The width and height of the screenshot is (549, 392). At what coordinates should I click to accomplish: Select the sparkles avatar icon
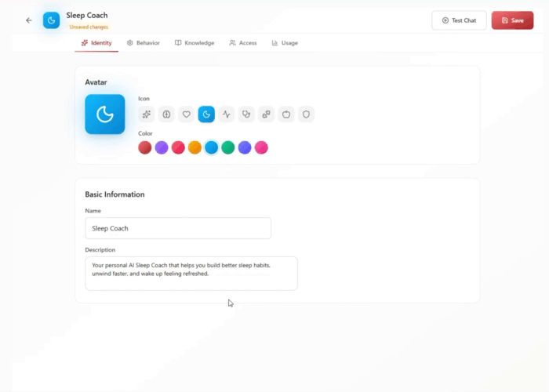click(147, 114)
